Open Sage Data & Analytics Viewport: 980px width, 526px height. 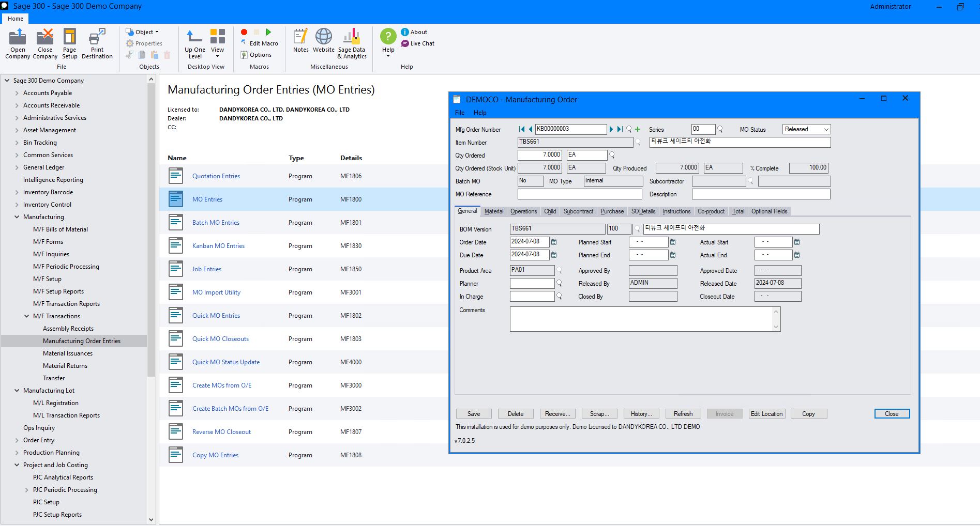pos(352,43)
